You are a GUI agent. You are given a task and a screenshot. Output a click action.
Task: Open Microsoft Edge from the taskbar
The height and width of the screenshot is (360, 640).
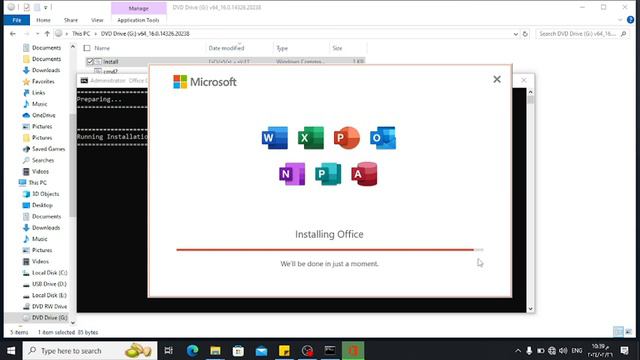pos(192,351)
